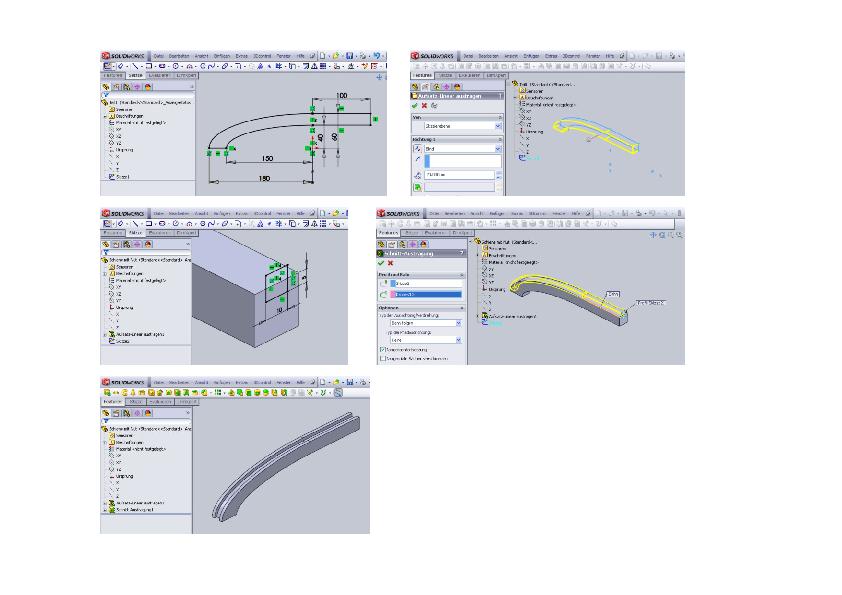Select Spline tool in curved-profile sketch window

click(212, 66)
